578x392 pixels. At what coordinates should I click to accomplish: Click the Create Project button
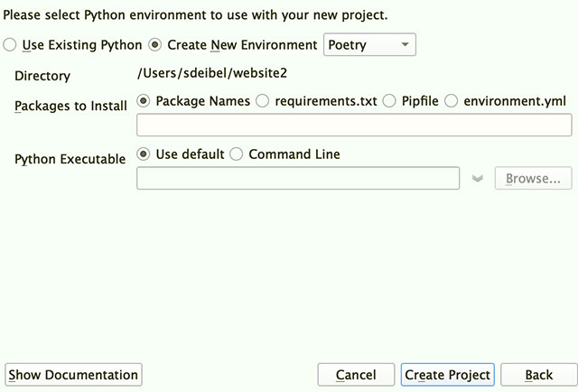click(x=447, y=375)
